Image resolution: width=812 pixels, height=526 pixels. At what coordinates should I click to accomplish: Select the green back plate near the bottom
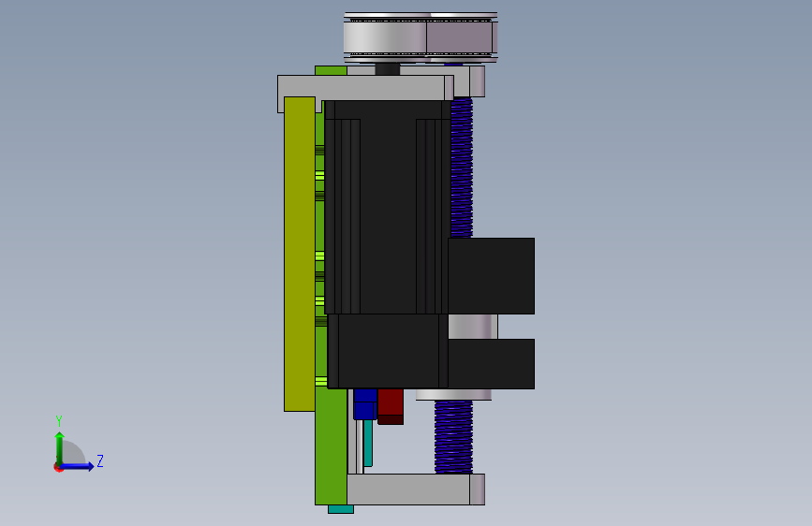click(x=331, y=446)
